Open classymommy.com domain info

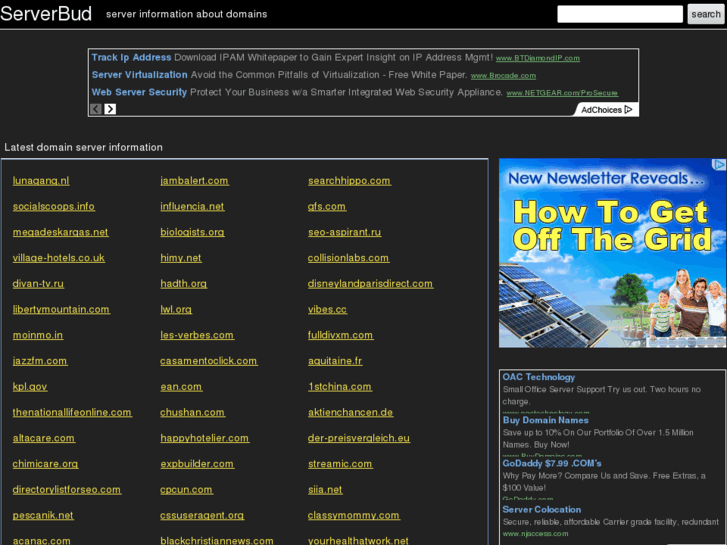pos(354,515)
